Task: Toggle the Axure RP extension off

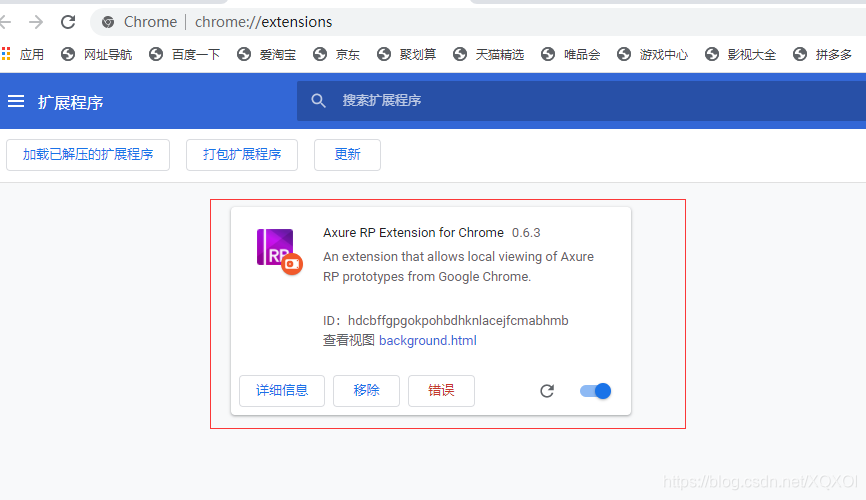Action: [x=595, y=391]
